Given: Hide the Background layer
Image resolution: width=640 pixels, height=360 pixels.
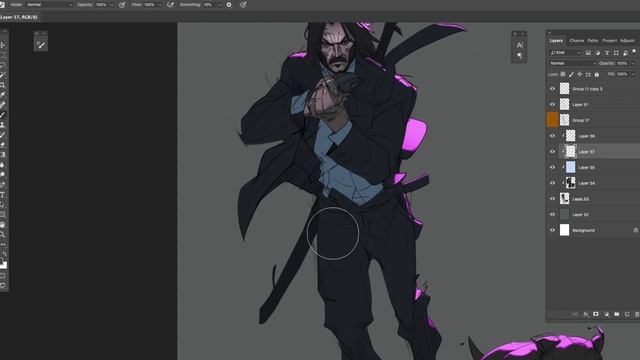Looking at the screenshot, I should [552, 230].
